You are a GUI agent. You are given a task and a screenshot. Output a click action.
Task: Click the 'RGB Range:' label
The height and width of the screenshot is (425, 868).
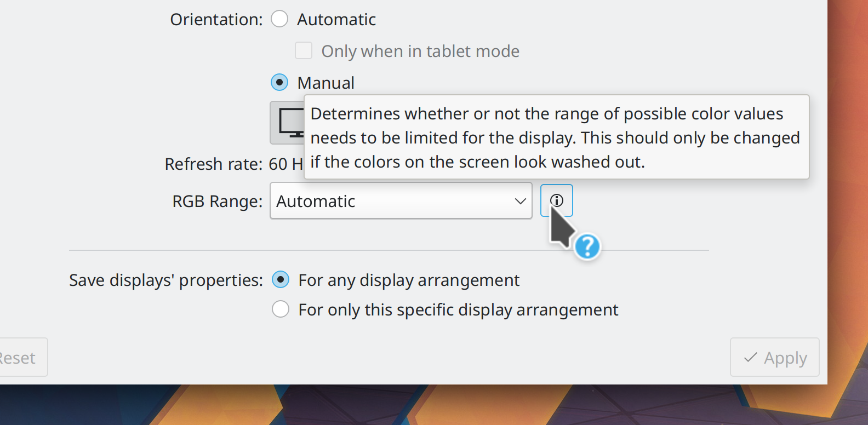[x=217, y=202]
